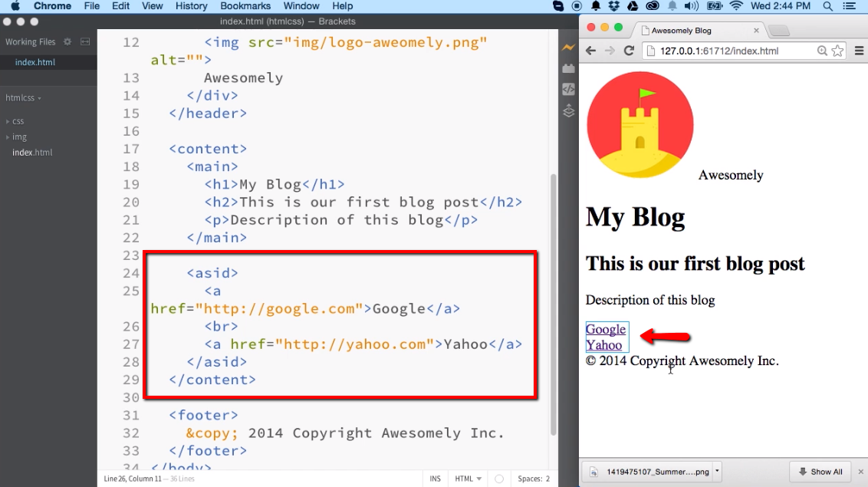Viewport: 868px width, 487px height.
Task: Click the code brackets icon in right toolbar
Action: pyautogui.click(x=568, y=89)
